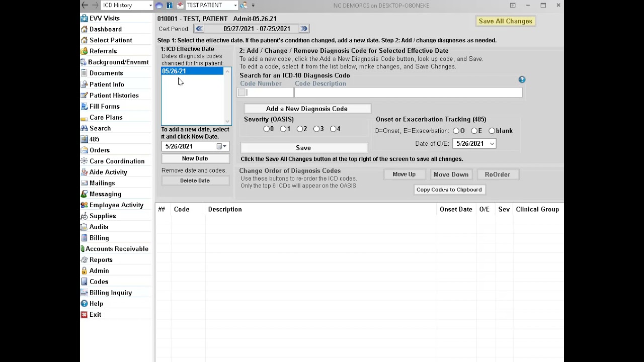Image resolution: width=644 pixels, height=362 pixels.
Task: Open Background/Envmnt in the sidebar
Action: pyautogui.click(x=118, y=62)
